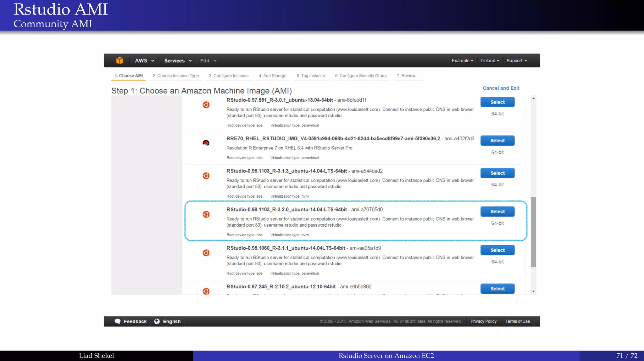Open the Support dropdown
The width and height of the screenshot is (644, 361).
(x=517, y=60)
